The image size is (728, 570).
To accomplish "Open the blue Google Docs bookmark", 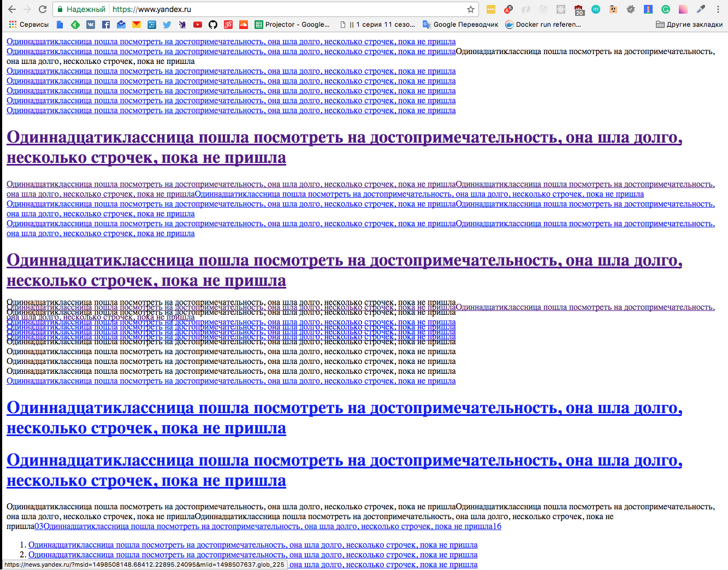I will click(60, 25).
